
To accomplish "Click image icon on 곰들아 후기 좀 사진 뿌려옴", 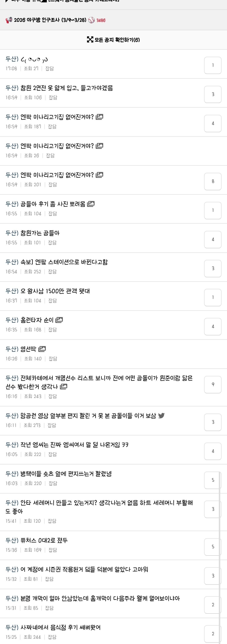I will point(91,204).
